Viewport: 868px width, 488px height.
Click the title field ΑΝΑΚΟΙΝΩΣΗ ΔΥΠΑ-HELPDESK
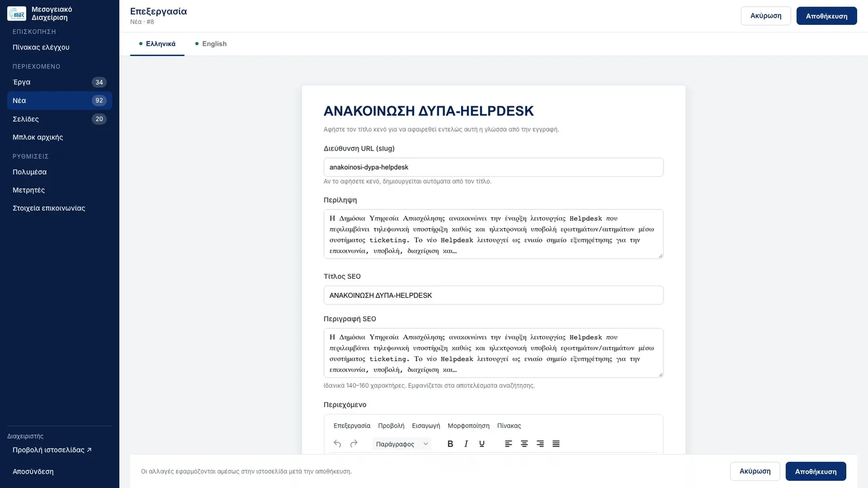[493, 111]
